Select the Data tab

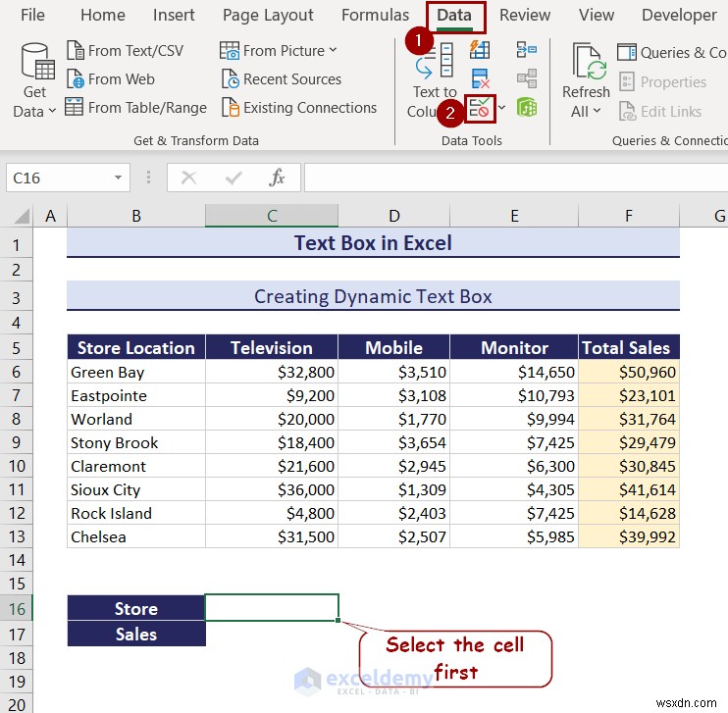(454, 16)
